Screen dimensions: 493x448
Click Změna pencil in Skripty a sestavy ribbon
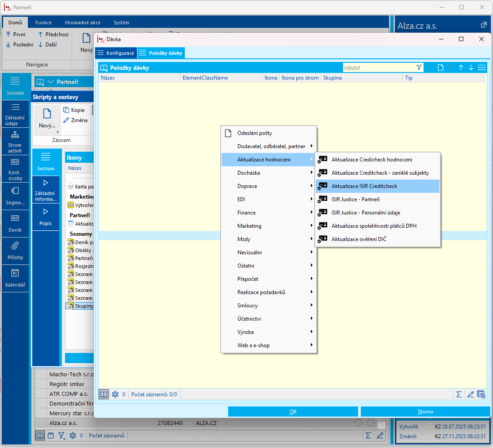pyautogui.click(x=76, y=120)
